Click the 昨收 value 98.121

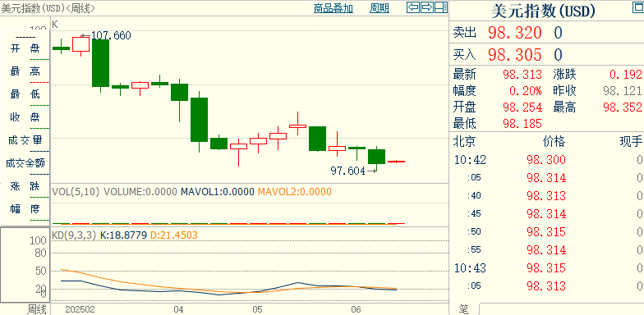pos(623,90)
